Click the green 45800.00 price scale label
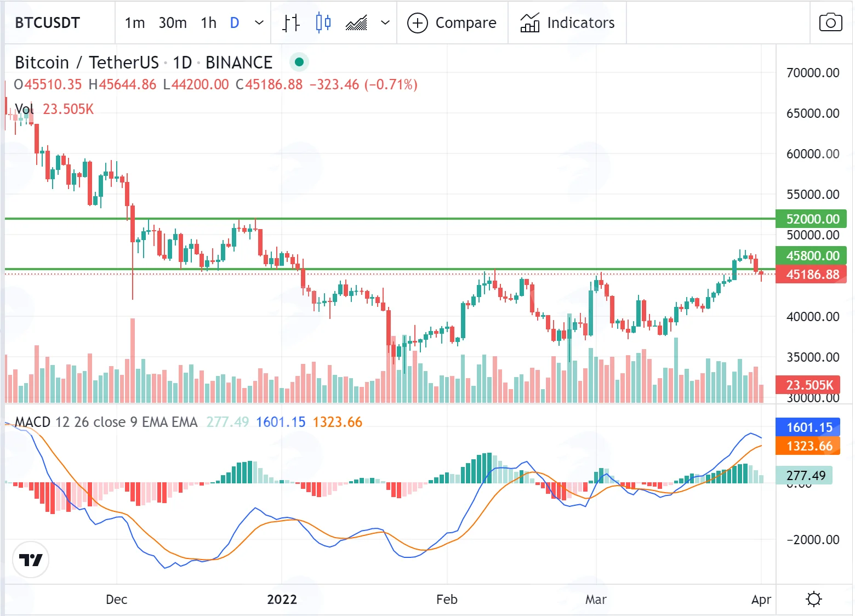 812,255
